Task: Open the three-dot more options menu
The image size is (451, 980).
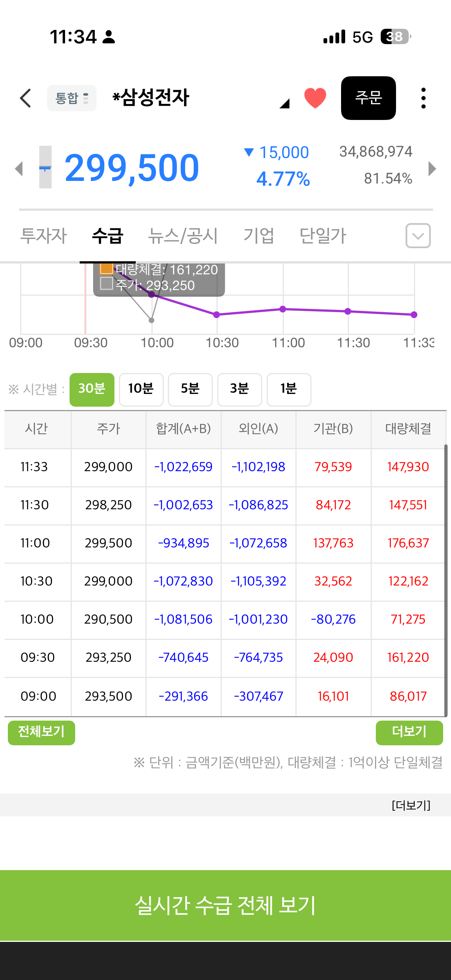Action: (423, 99)
